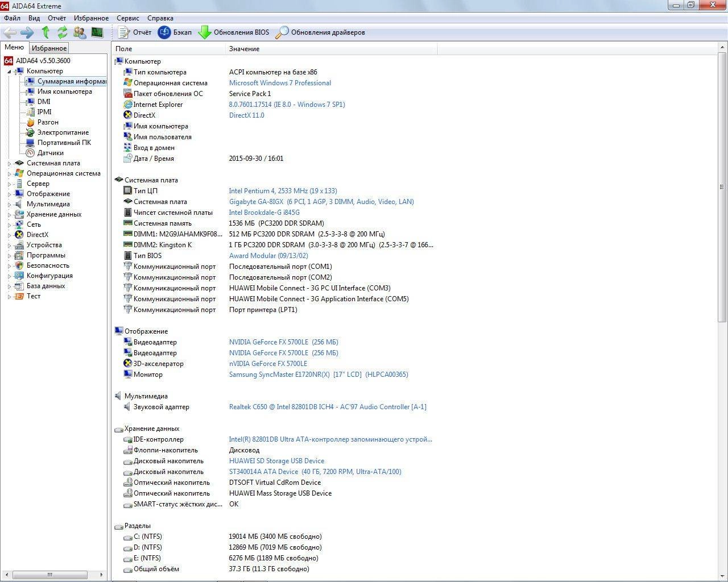
Task: Switch to the Меню tab
Action: click(x=14, y=47)
